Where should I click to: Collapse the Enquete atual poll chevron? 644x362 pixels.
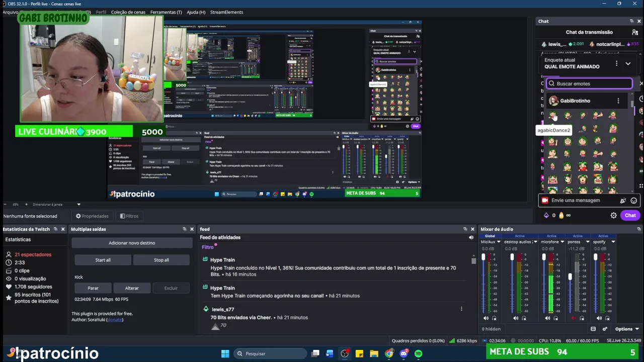coord(628,63)
